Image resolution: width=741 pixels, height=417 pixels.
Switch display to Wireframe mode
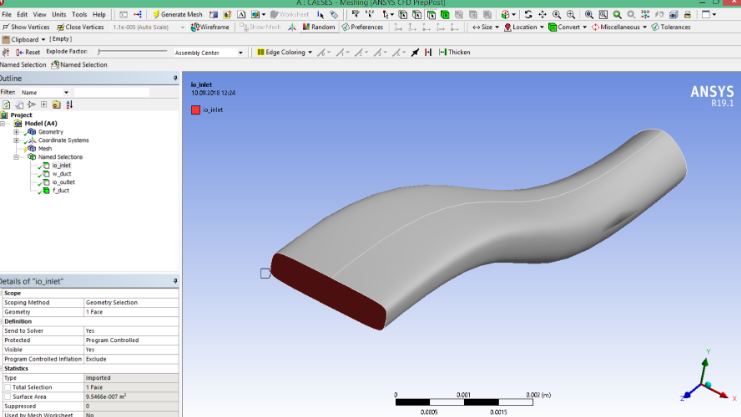point(210,27)
